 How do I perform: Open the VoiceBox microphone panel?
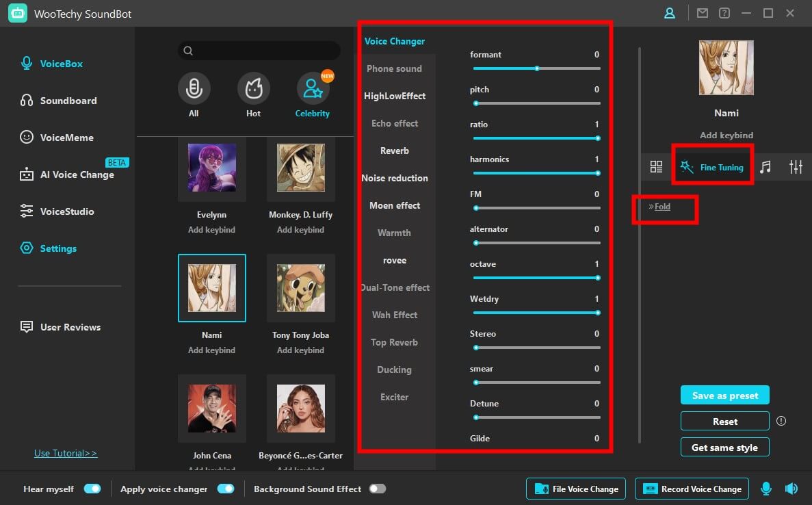tap(60, 63)
